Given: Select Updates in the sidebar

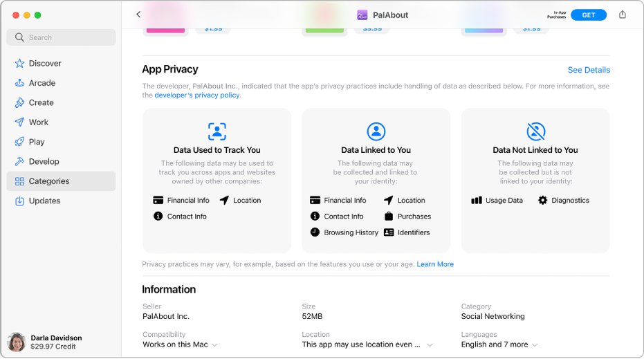Looking at the screenshot, I should pyautogui.click(x=44, y=201).
